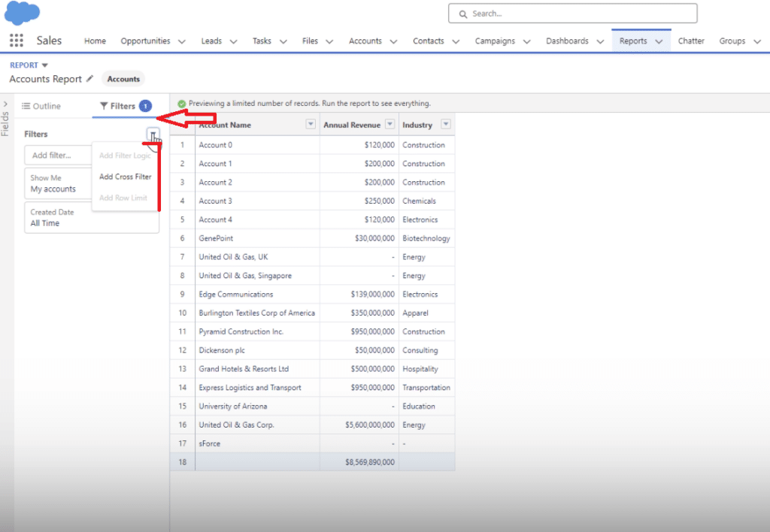770x532 pixels.
Task: Open the App Launcher grid icon
Action: 17,41
